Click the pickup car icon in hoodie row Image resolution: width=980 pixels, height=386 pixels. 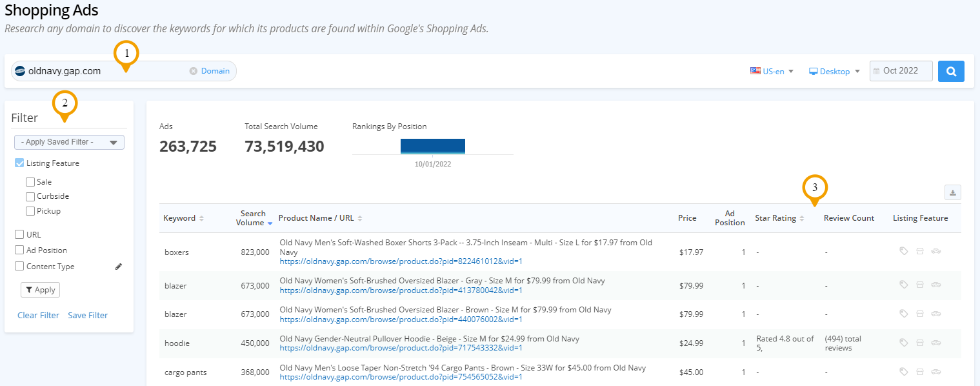pyautogui.click(x=936, y=343)
